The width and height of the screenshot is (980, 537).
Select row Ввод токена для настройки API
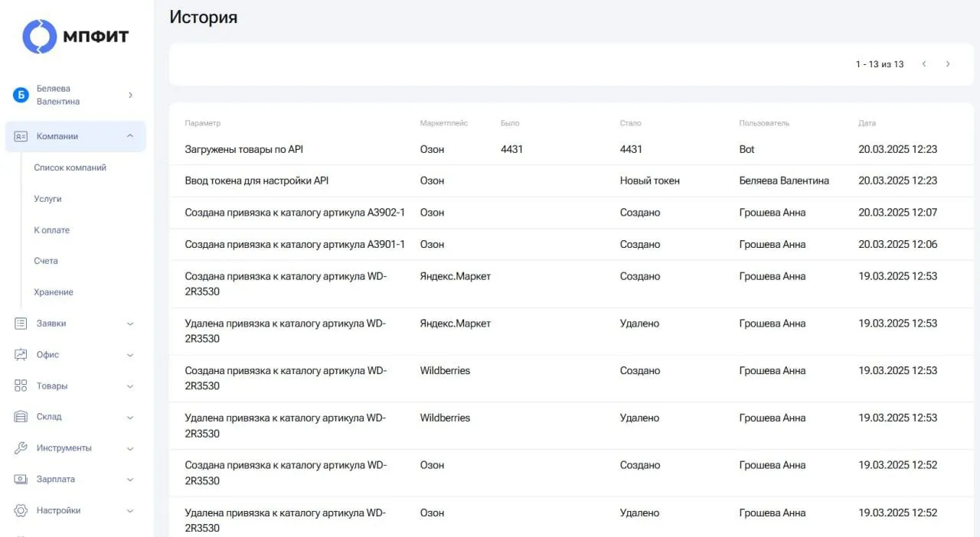coord(571,181)
